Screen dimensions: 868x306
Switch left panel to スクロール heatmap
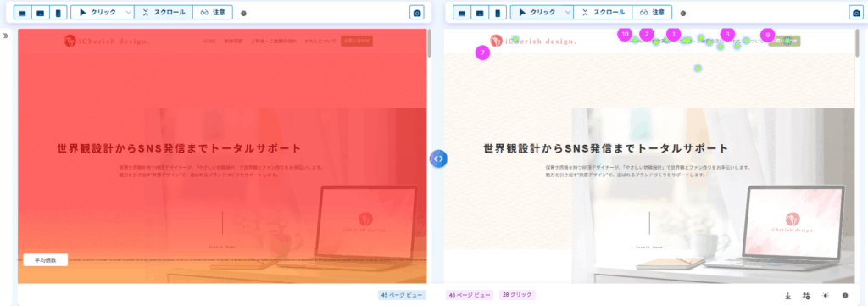[164, 12]
